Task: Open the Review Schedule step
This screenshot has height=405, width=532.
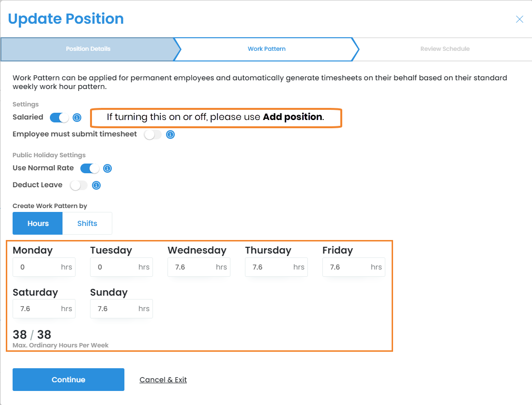Action: 444,49
